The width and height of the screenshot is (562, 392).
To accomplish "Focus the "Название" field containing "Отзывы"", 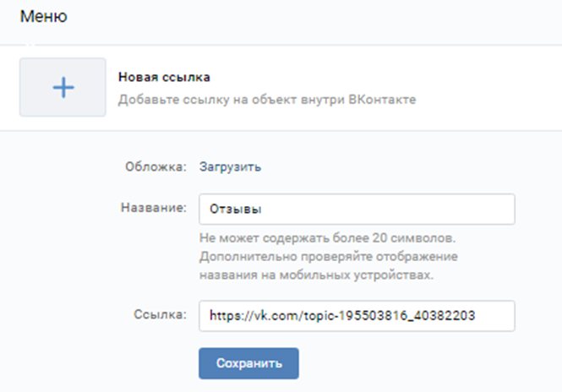I will pyautogui.click(x=357, y=210).
